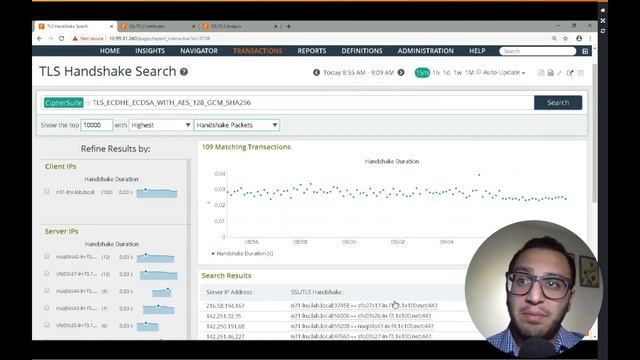Viewport: 640px width, 360px height.
Task: Click the SSL/TLS Handshake column header
Action: click(317, 292)
